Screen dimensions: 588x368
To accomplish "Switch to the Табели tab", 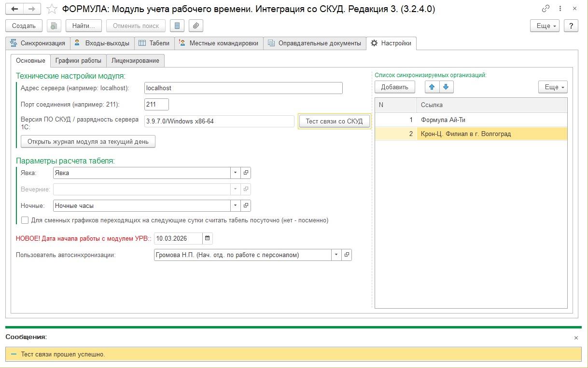I will [154, 43].
